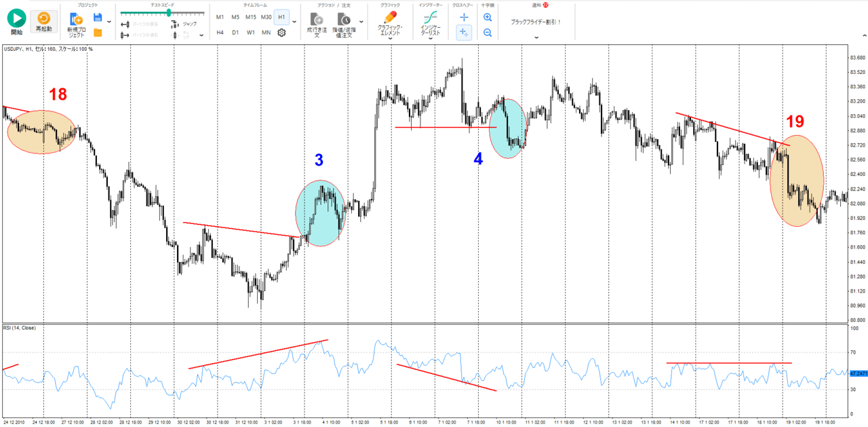Open timeframe settings gear icon
Screen dimensions: 868x427
[281, 32]
